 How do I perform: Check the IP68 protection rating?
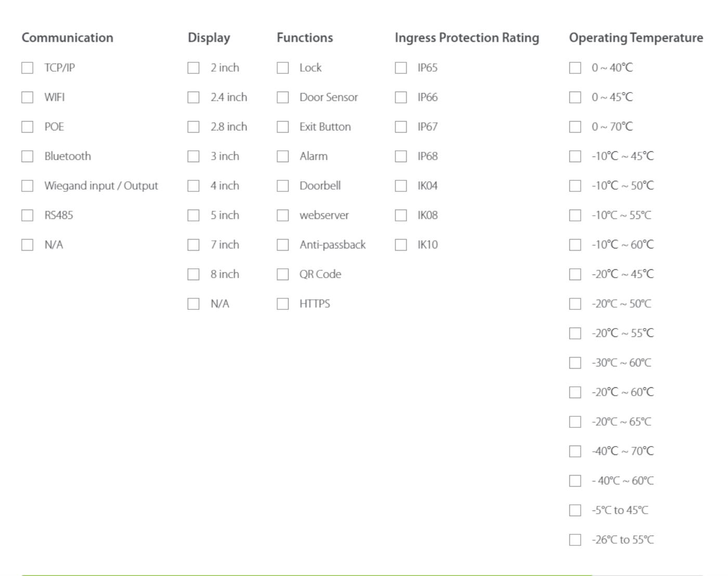[401, 156]
